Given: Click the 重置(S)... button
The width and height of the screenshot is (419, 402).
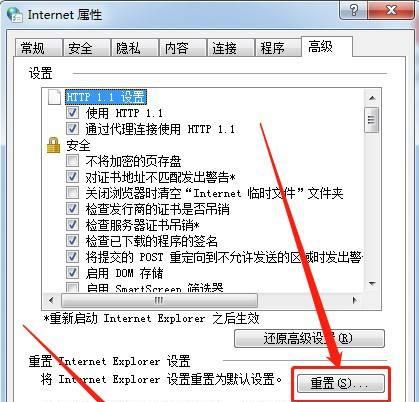Looking at the screenshot, I should click(341, 383).
